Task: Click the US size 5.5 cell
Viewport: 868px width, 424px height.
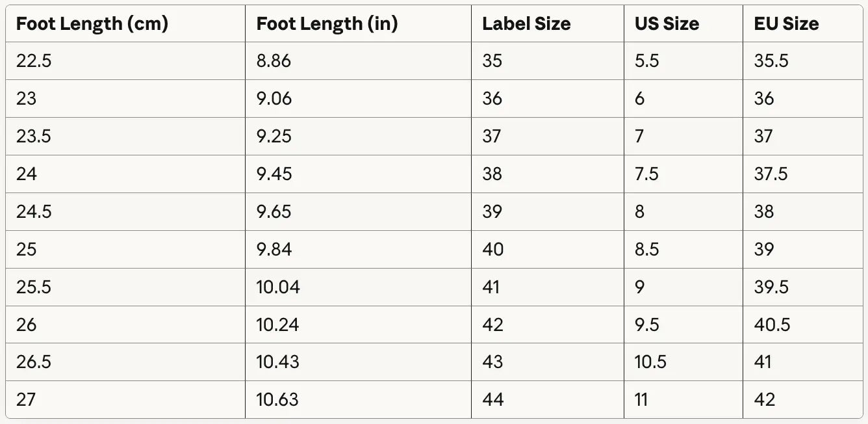Action: coord(646,61)
